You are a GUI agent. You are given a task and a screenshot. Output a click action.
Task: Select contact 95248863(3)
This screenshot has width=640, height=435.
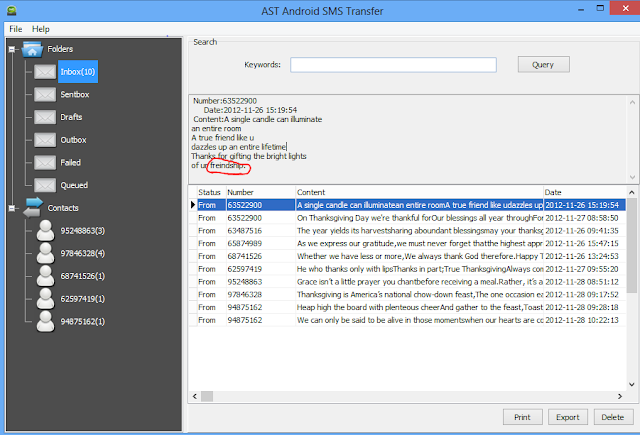point(83,231)
